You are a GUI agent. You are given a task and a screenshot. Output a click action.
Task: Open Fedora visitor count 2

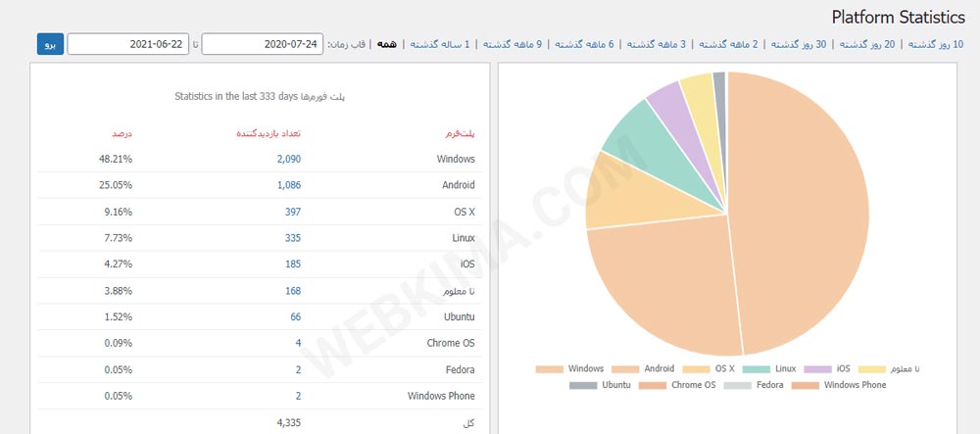(x=298, y=370)
